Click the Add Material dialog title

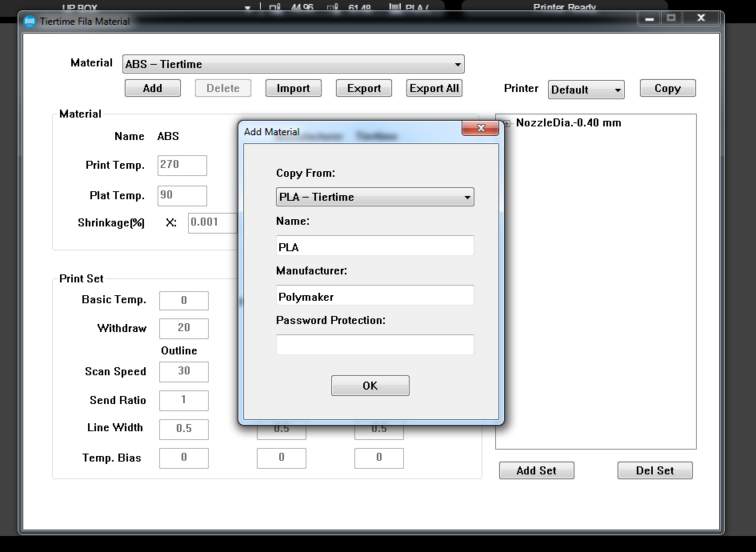[x=271, y=132]
